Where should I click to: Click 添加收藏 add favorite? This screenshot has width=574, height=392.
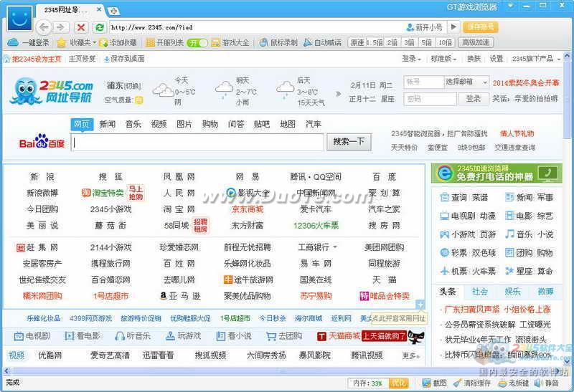pos(118,43)
